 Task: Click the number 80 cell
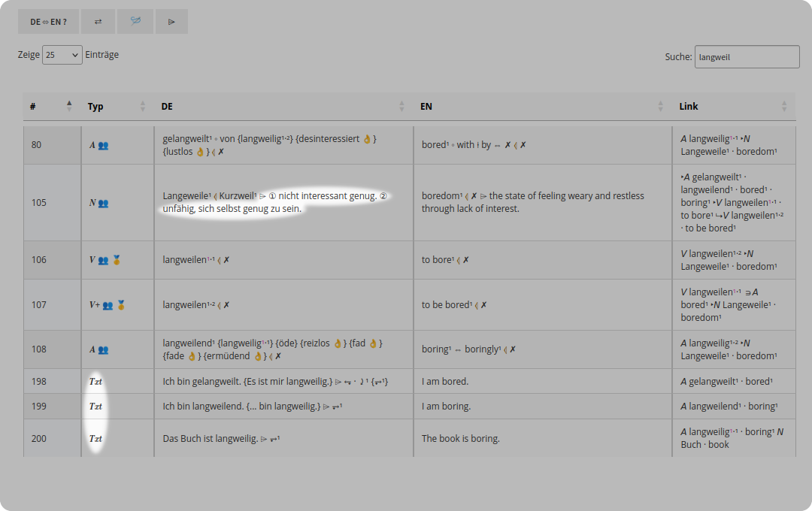[x=53, y=145]
